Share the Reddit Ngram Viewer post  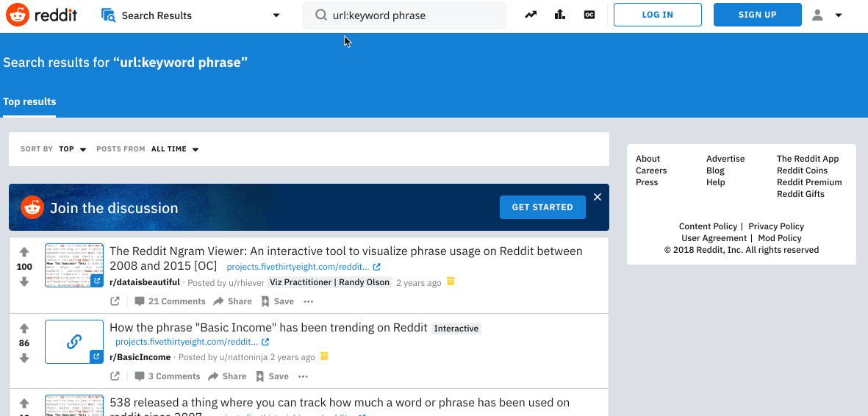232,301
